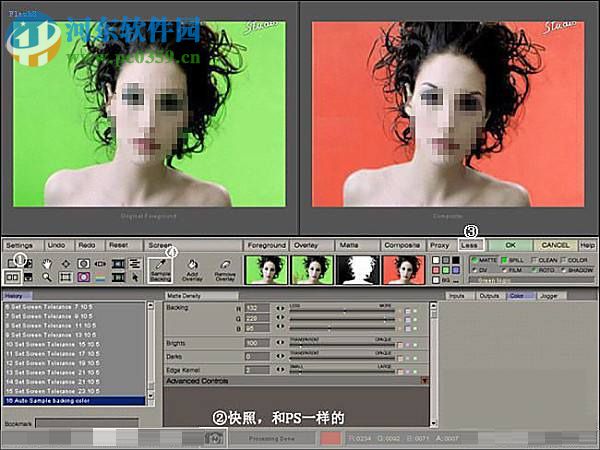Click the Sample Backing eyedropper tool

pos(160,270)
